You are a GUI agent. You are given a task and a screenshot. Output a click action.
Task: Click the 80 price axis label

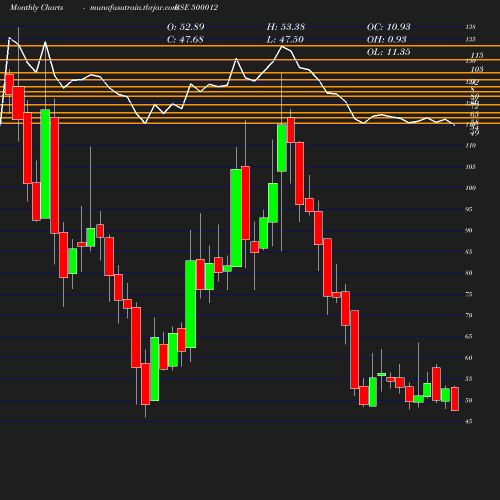(x=469, y=273)
